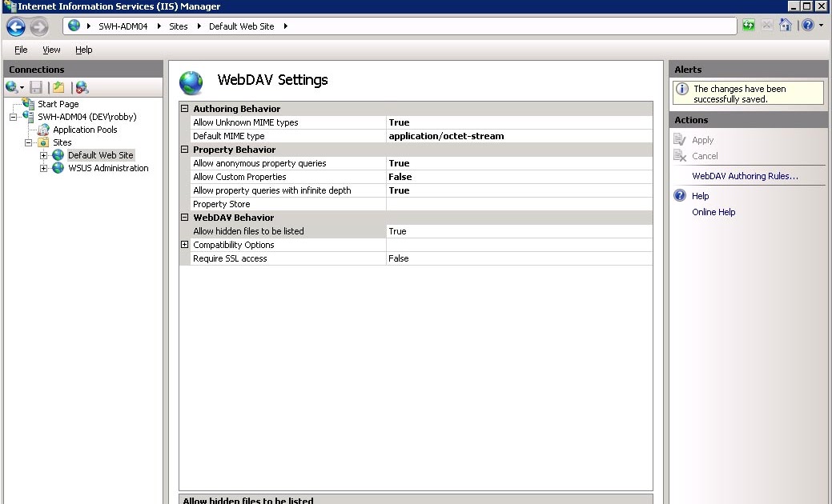Select WSUS Administration in the tree
This screenshot has width=832, height=504.
click(x=108, y=168)
